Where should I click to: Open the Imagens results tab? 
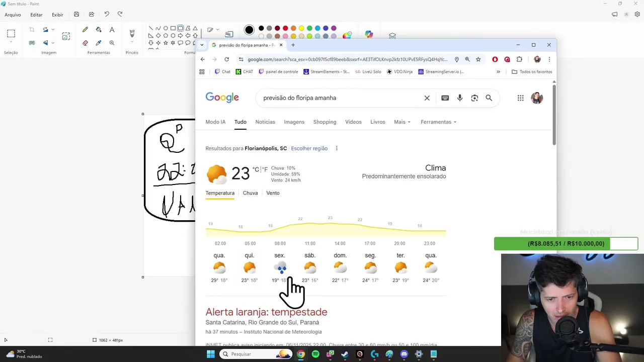pyautogui.click(x=294, y=122)
